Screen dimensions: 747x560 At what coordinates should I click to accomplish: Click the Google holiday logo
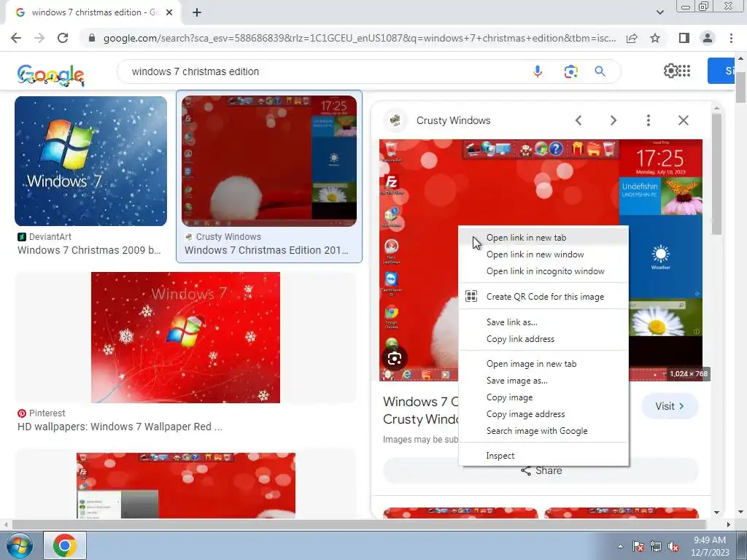click(x=51, y=75)
